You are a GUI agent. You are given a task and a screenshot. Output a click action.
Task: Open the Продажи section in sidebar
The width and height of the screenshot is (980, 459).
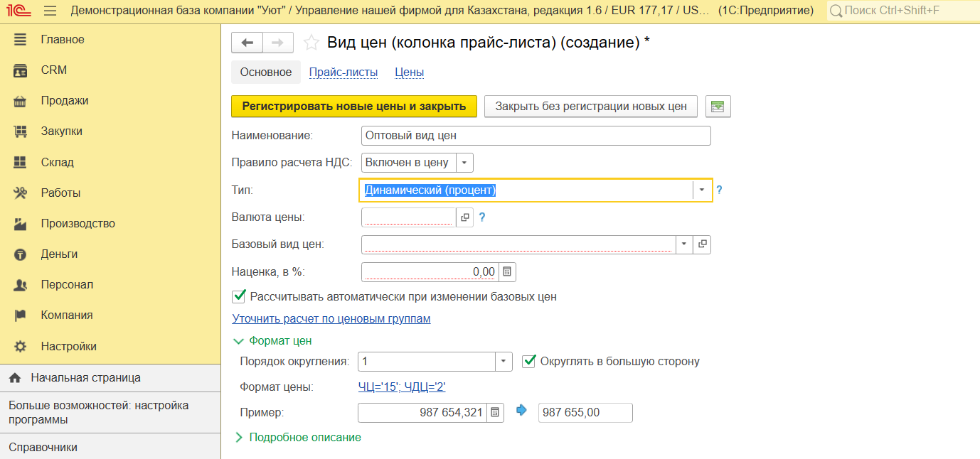65,101
